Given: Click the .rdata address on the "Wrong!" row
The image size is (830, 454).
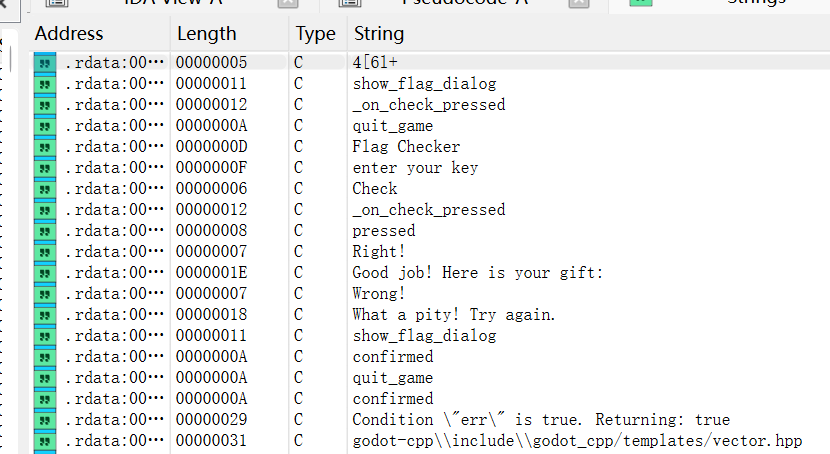Looking at the screenshot, I should click(114, 294).
